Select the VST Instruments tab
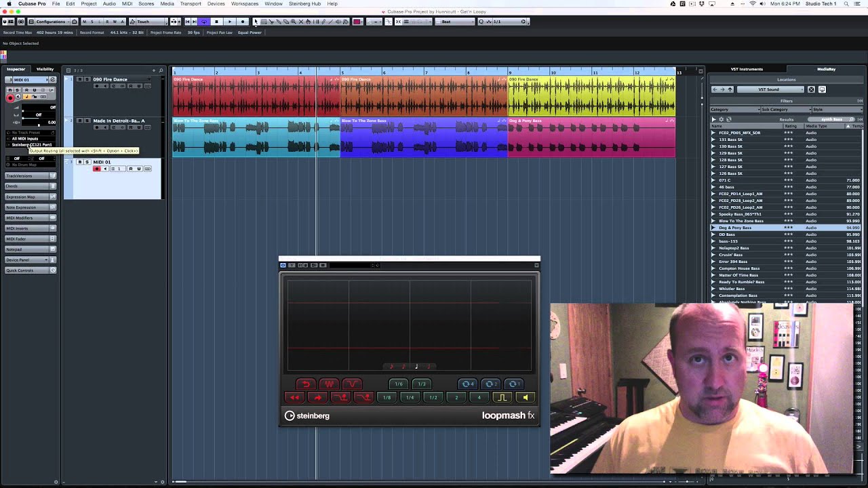This screenshot has width=868, height=488. tap(747, 69)
